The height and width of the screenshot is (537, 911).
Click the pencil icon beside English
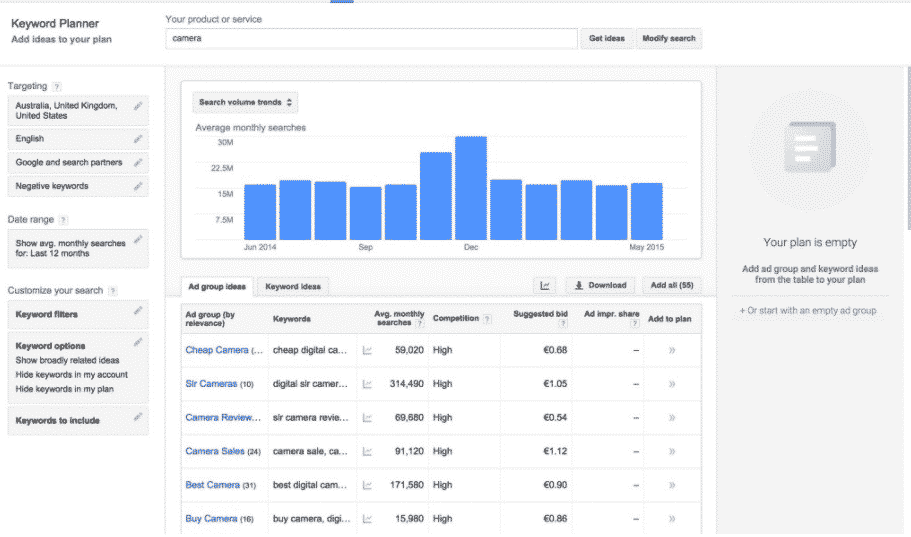pyautogui.click(x=138, y=139)
